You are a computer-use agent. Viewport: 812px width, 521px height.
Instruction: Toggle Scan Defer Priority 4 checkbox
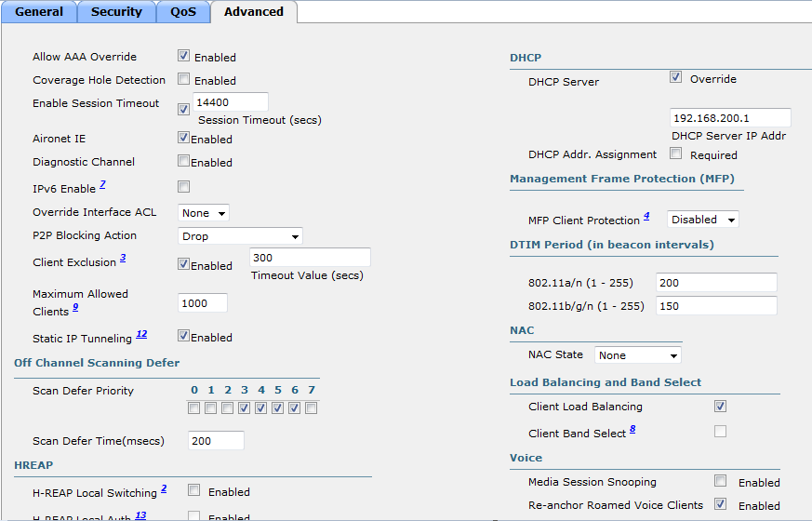point(260,407)
